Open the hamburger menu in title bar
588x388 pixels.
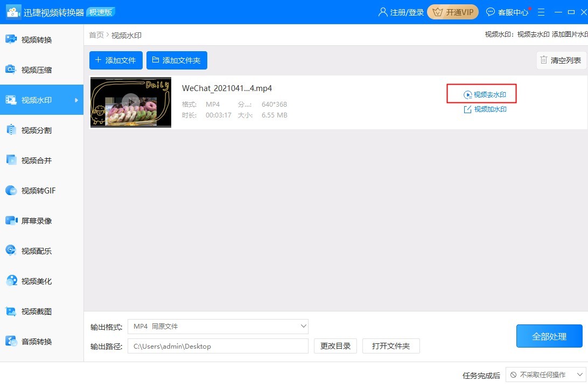click(541, 12)
